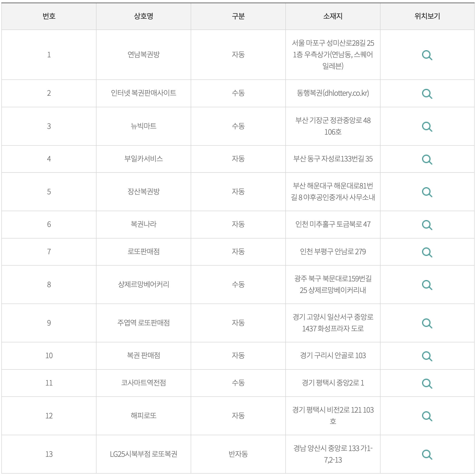Click the address 경기 평택시 중앙2로 1
This screenshot has width=476, height=476.
coord(333,383)
